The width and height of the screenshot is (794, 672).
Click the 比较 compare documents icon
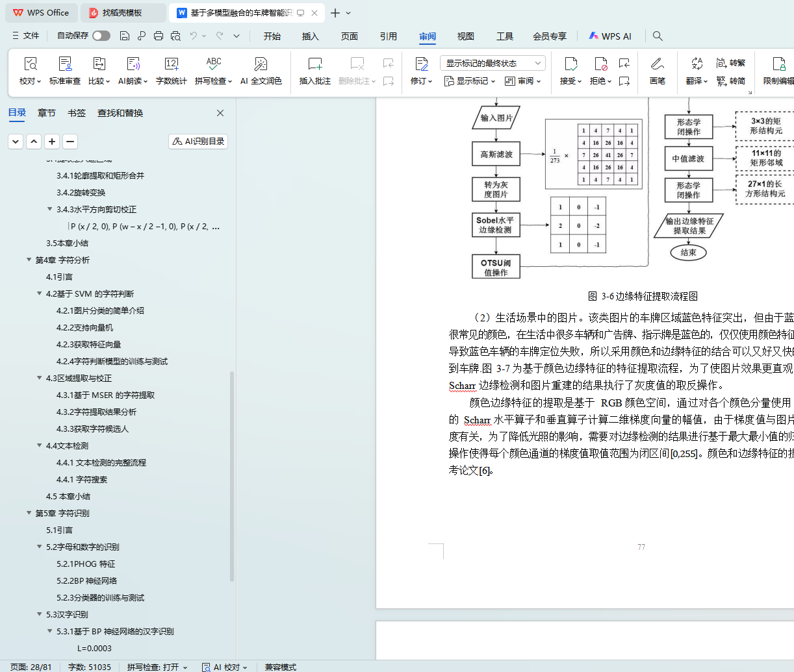(99, 64)
